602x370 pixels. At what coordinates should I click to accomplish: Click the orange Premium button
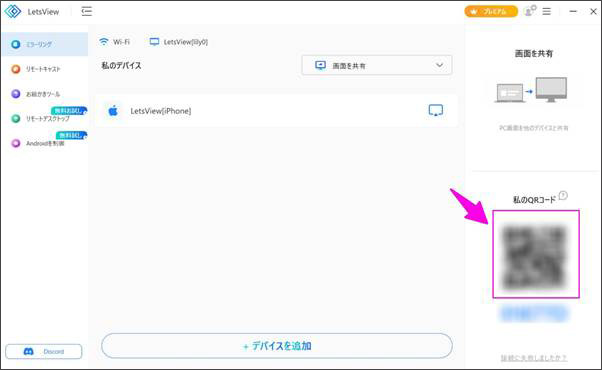tap(491, 12)
